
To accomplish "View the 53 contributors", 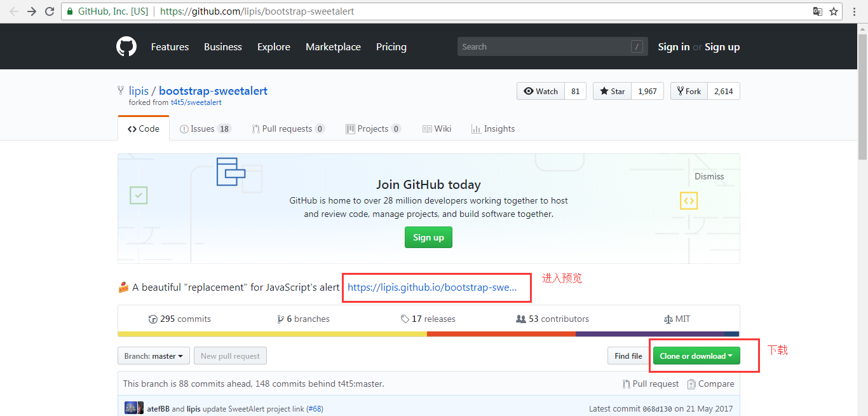I will tap(553, 319).
